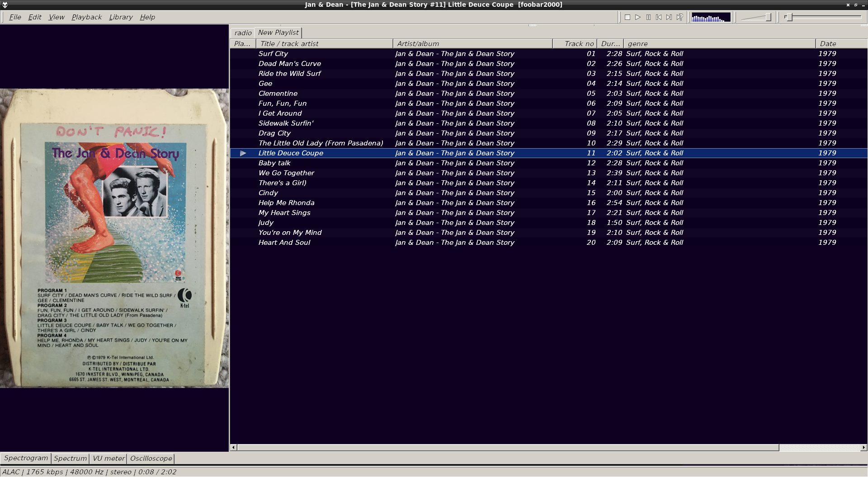The image size is (868, 477).
Task: Open the File menu
Action: click(15, 17)
